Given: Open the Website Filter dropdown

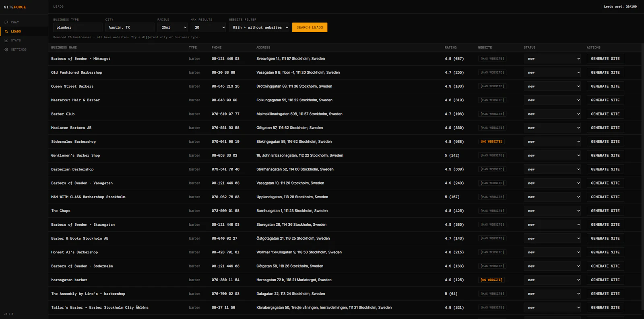Looking at the screenshot, I should point(259,27).
